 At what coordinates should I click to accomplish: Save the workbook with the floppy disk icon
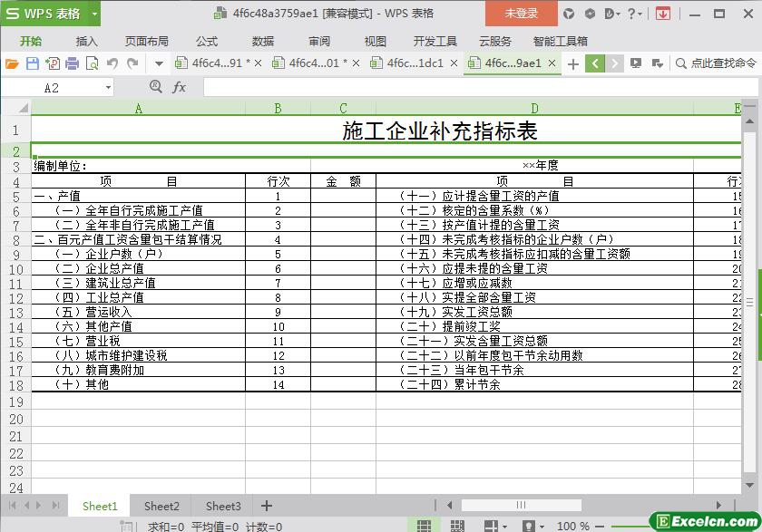pyautogui.click(x=32, y=63)
